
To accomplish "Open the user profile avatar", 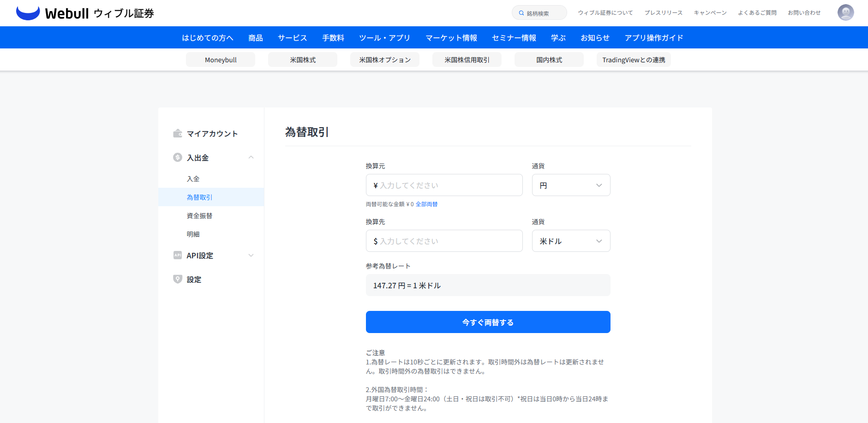I will pos(845,12).
